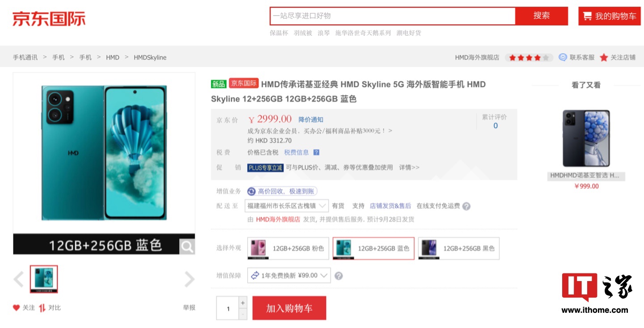This screenshot has width=644, height=328.
Task: Follow the store with 关注店铺 star
Action: pyautogui.click(x=617, y=57)
